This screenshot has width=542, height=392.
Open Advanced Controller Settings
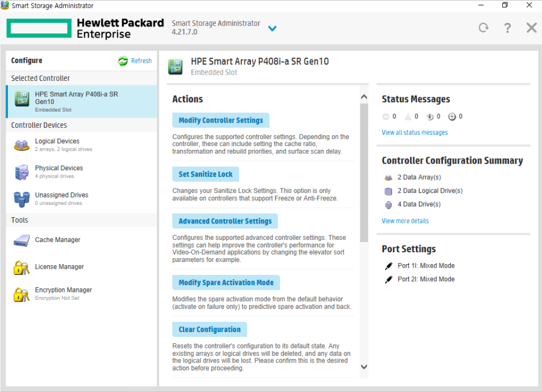click(225, 221)
